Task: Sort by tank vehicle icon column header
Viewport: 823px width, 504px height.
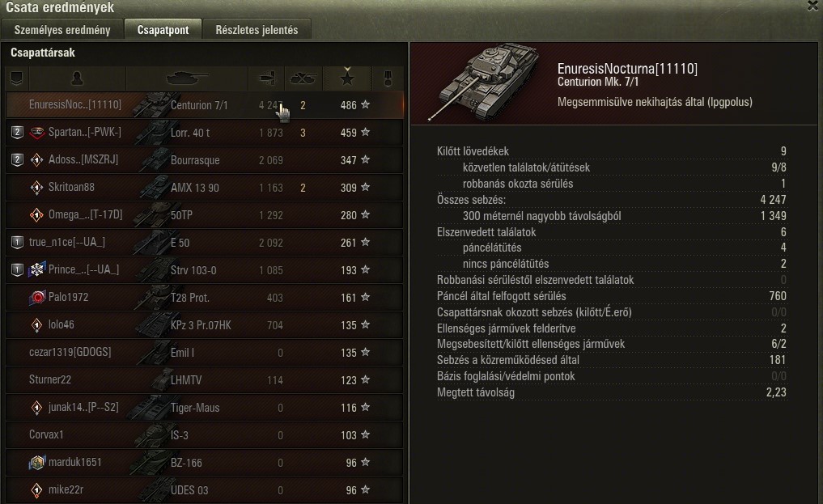Action: coord(187,78)
